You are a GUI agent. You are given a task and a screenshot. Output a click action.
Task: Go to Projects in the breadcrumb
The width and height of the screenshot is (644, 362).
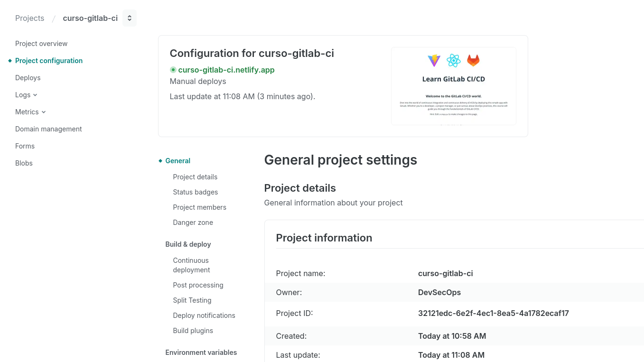tap(29, 18)
